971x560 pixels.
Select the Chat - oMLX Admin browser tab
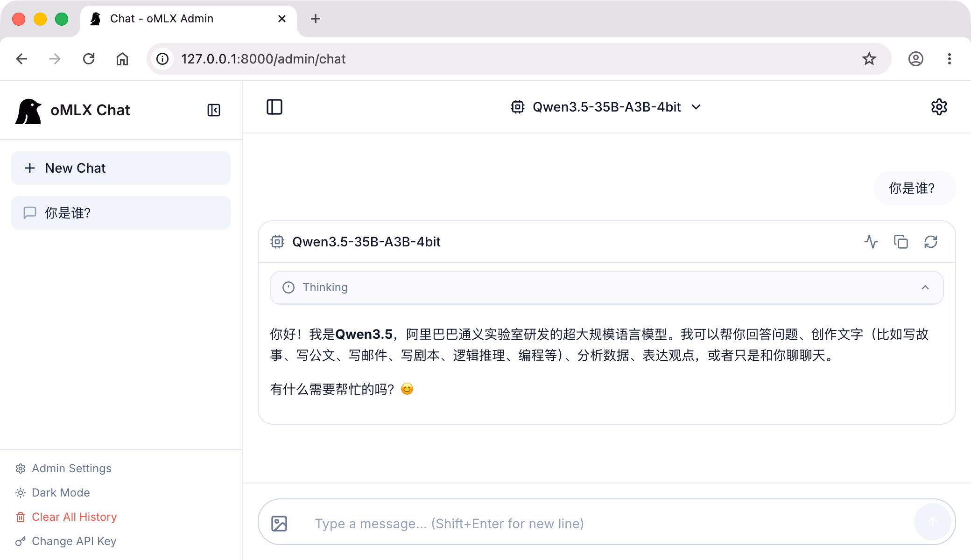tap(161, 19)
